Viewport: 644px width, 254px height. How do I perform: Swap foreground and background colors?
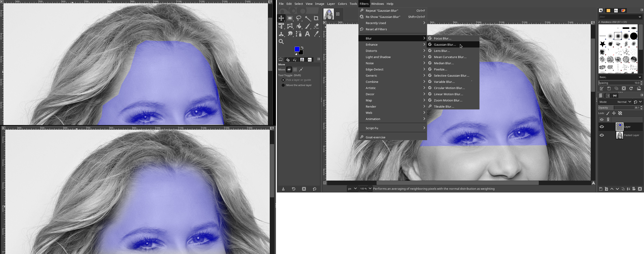pos(302,47)
